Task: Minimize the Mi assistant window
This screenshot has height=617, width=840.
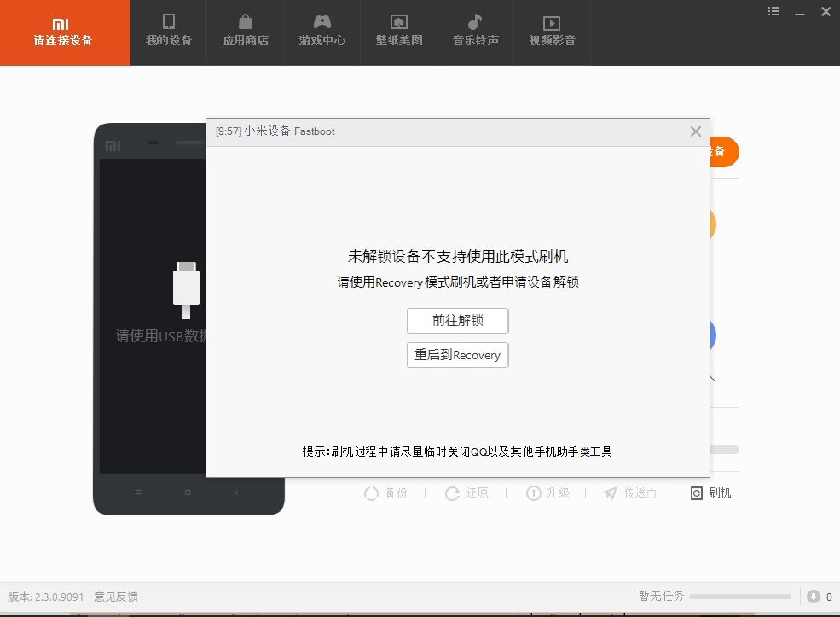Action: 800,12
